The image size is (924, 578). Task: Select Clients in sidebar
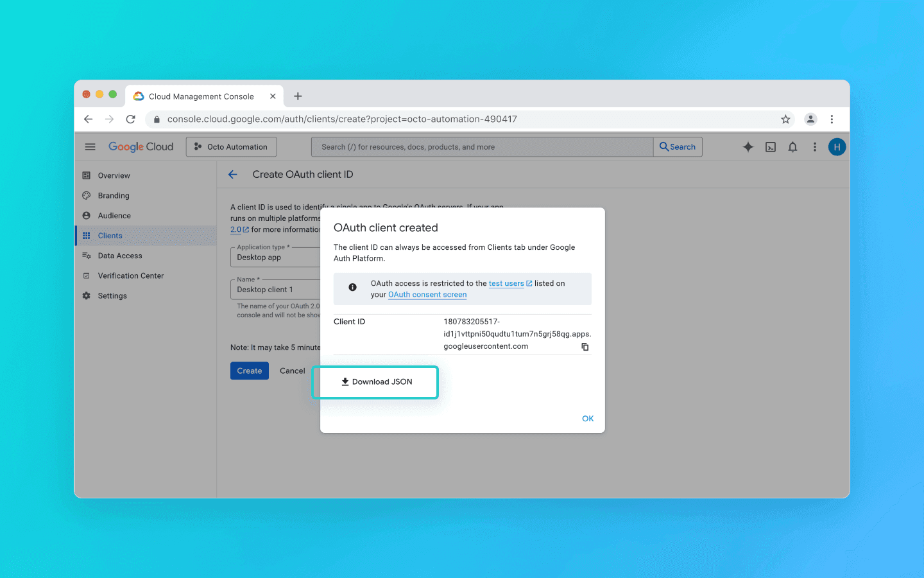click(x=146, y=236)
